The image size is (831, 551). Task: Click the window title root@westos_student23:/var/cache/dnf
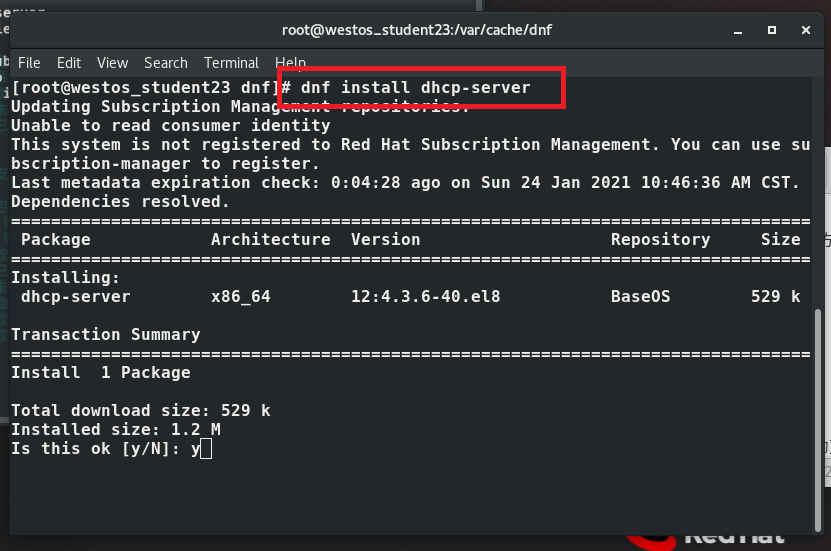(x=417, y=30)
